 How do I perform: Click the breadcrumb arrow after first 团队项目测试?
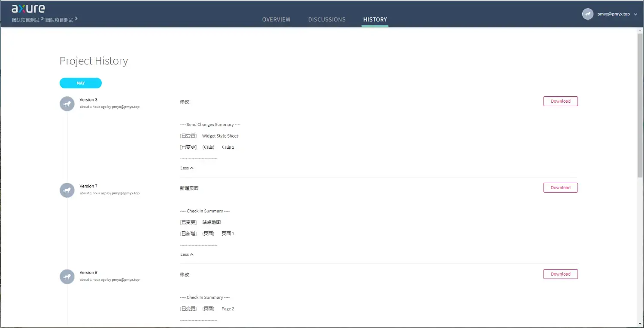[x=42, y=19]
